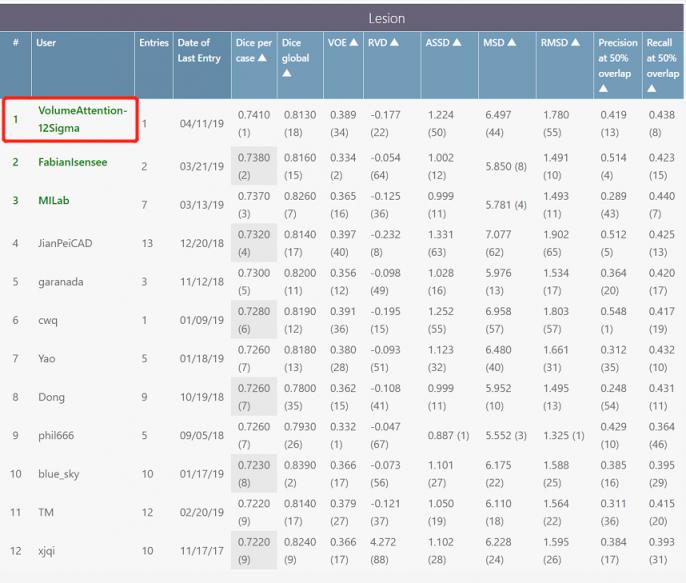Click rank number 3 for MILab

click(x=15, y=201)
